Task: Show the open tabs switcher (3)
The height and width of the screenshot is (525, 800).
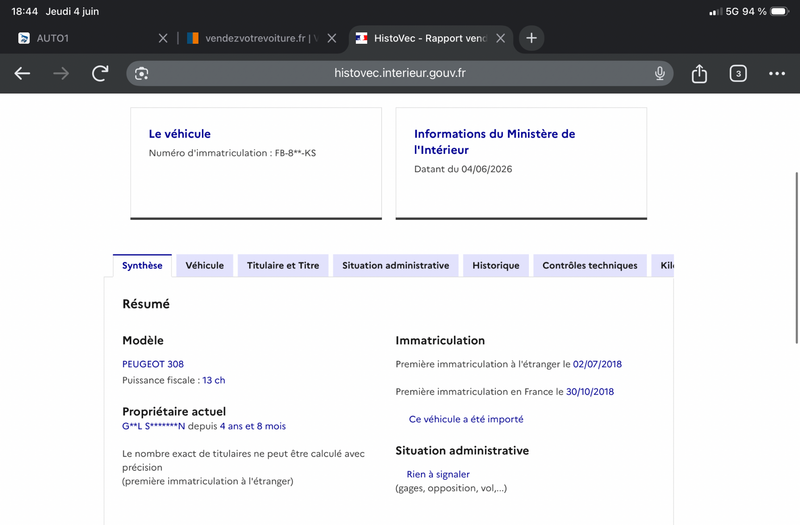Action: click(x=738, y=73)
